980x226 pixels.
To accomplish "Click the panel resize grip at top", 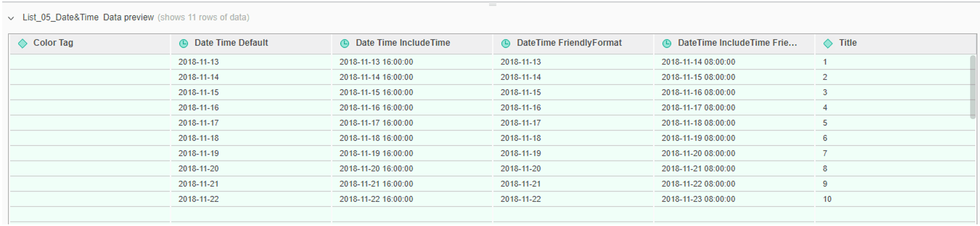I will click(492, 4).
